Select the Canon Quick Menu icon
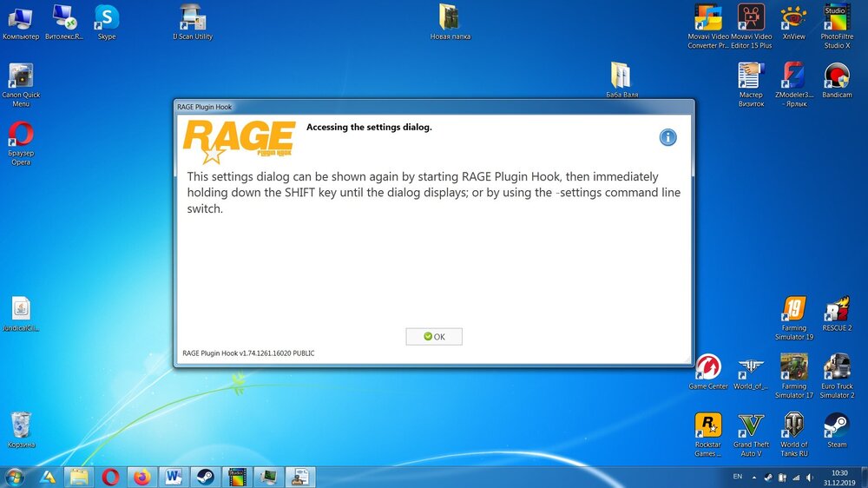 (21, 84)
